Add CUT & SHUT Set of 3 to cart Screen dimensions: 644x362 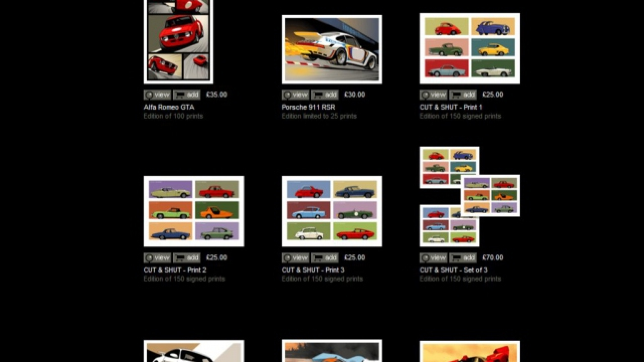462,257
